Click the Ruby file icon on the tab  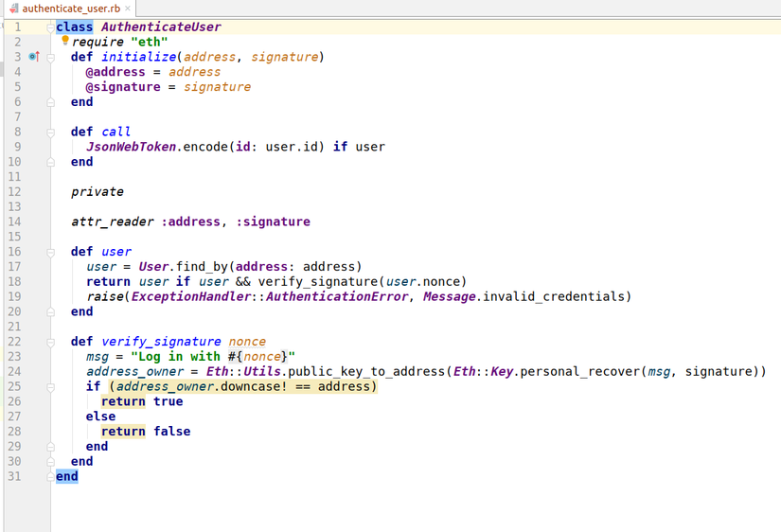[x=14, y=9]
